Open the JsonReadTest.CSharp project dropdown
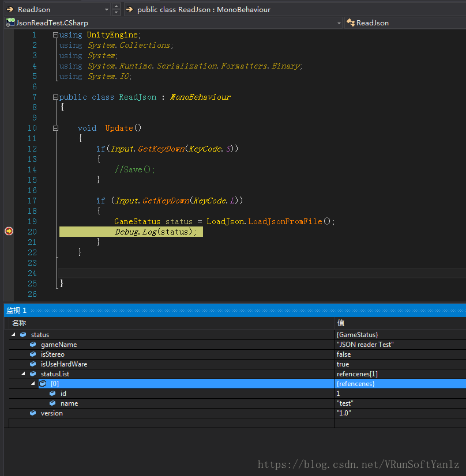This screenshot has width=466, height=476. [339, 23]
